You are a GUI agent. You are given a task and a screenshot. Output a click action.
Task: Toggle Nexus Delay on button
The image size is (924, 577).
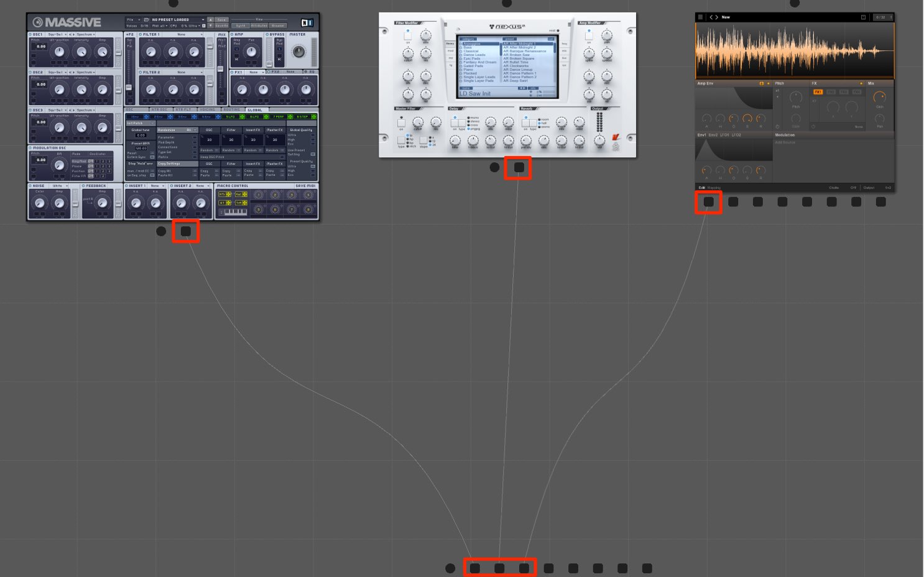[455, 122]
